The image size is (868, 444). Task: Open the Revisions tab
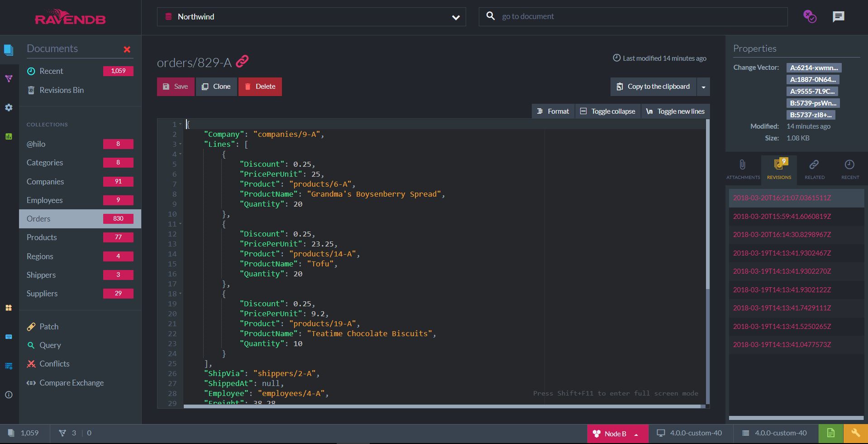(x=779, y=169)
